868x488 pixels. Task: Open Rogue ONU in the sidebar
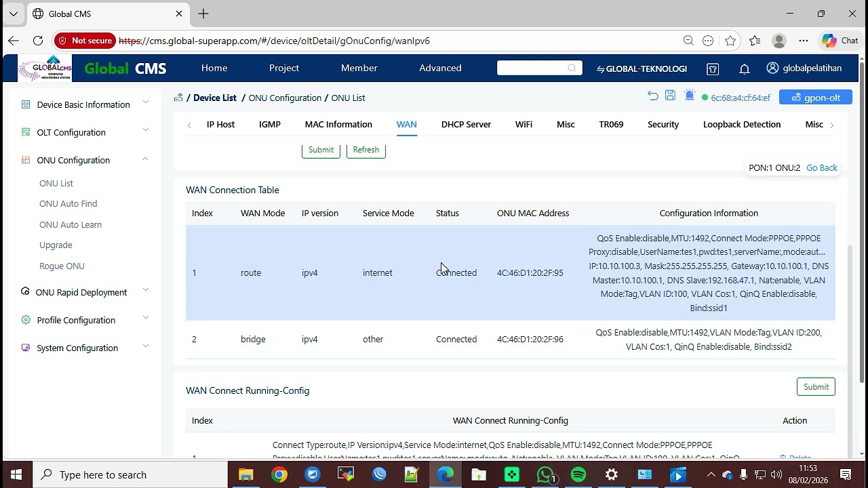[62, 266]
